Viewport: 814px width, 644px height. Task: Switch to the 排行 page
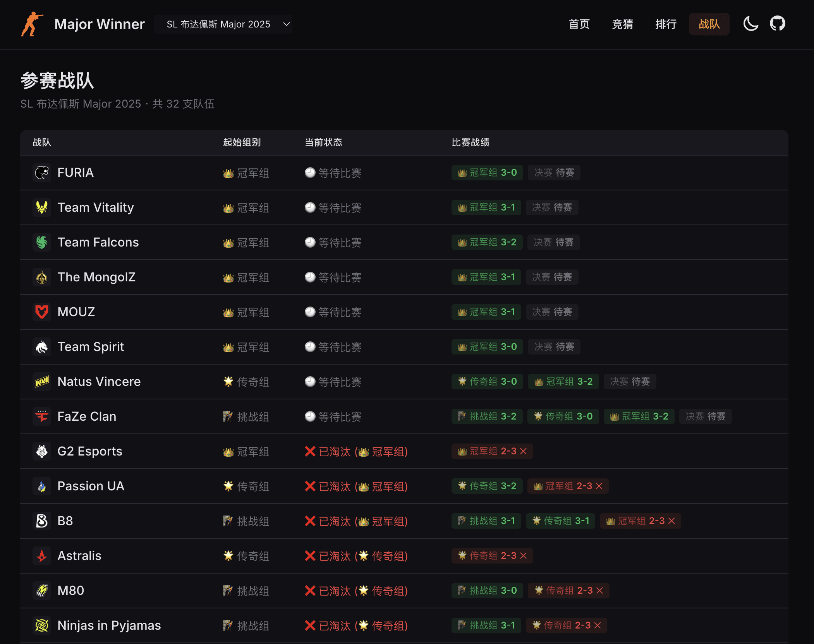[x=666, y=24]
